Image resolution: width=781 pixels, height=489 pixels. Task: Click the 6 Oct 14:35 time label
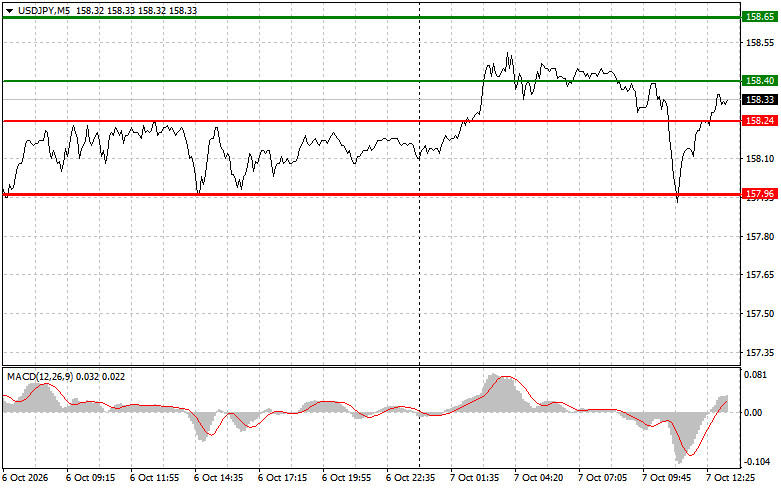tap(219, 478)
